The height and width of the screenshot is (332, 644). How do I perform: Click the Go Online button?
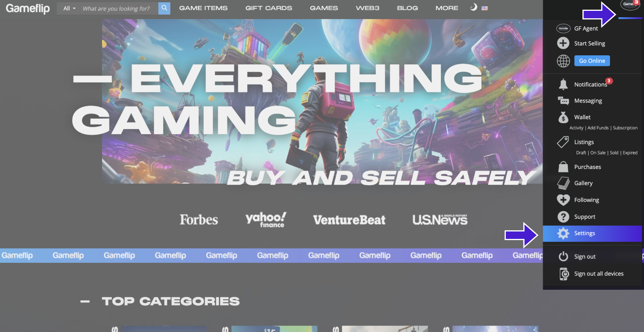tap(592, 61)
